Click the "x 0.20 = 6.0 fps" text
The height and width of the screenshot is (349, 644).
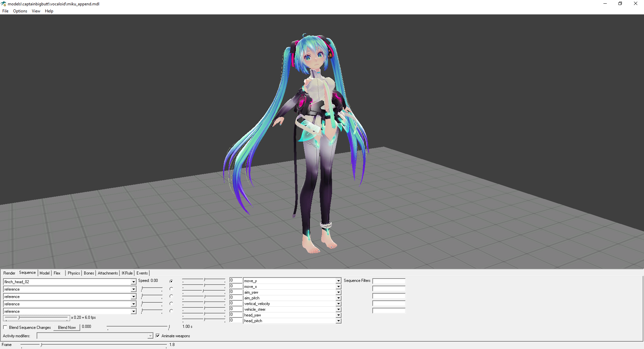point(84,317)
